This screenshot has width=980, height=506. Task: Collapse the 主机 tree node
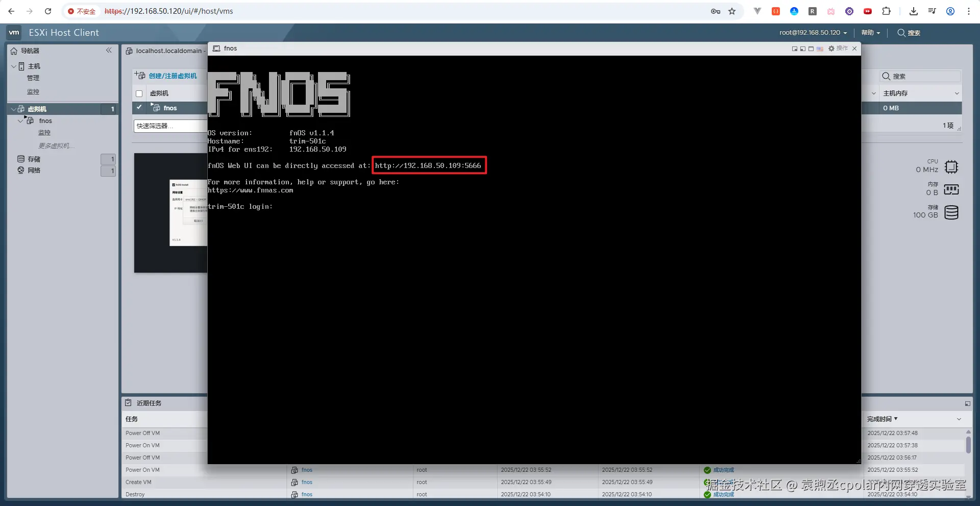click(x=13, y=66)
